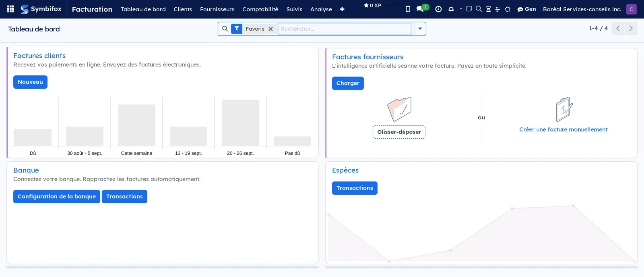
Task: Open Transactions in the Banque card
Action: coord(124,196)
